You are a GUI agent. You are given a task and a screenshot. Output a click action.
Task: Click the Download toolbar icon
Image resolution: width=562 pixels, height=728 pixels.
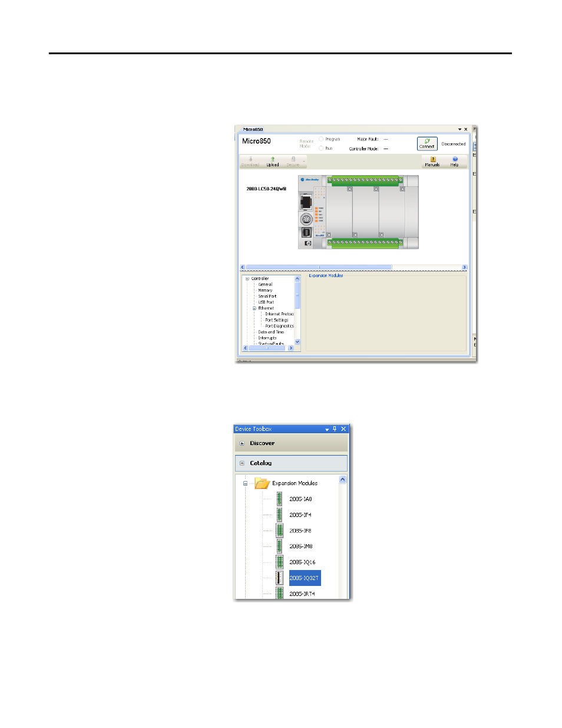tap(250, 159)
